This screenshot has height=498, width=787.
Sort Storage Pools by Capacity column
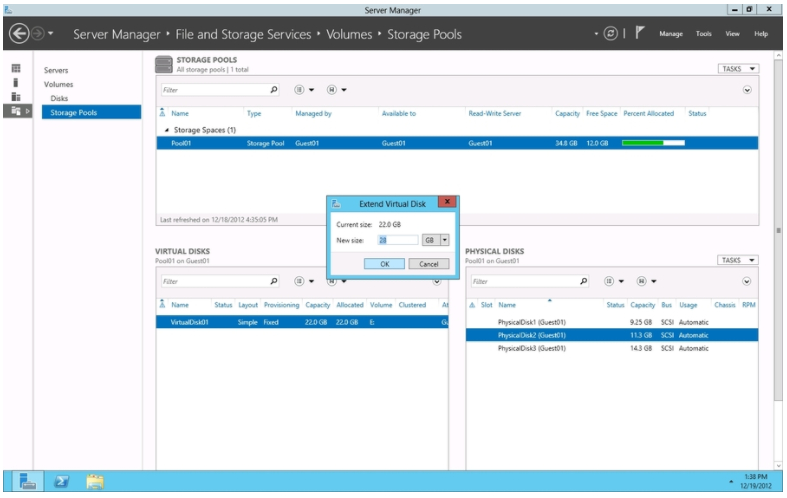coord(567,113)
